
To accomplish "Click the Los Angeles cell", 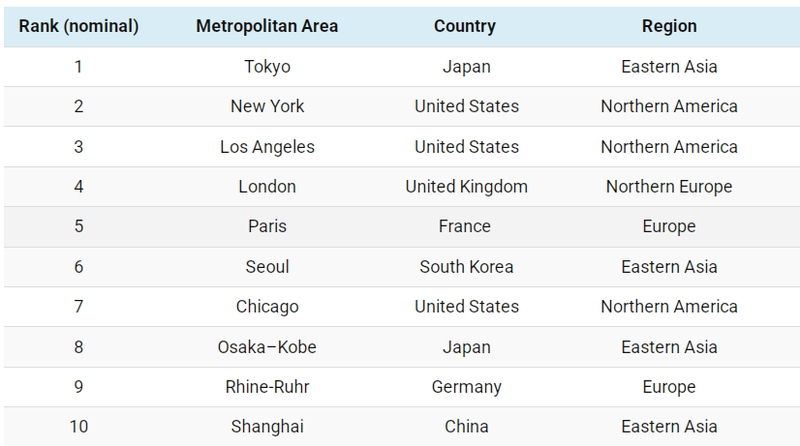I will (x=267, y=147).
